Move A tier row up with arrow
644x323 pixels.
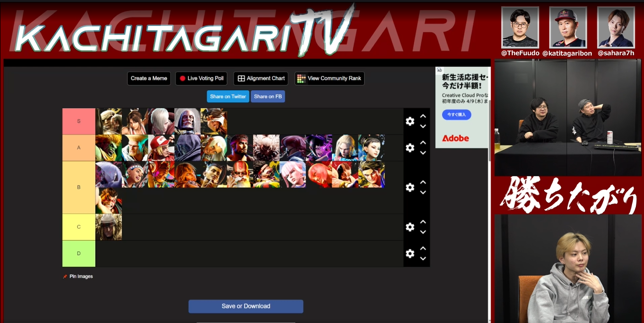coord(423,143)
